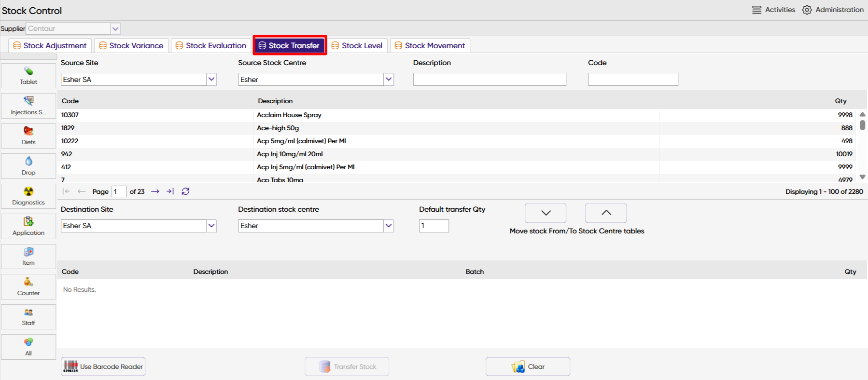Select the Acclaim House Spray row
This screenshot has width=868, height=380.
point(456,115)
